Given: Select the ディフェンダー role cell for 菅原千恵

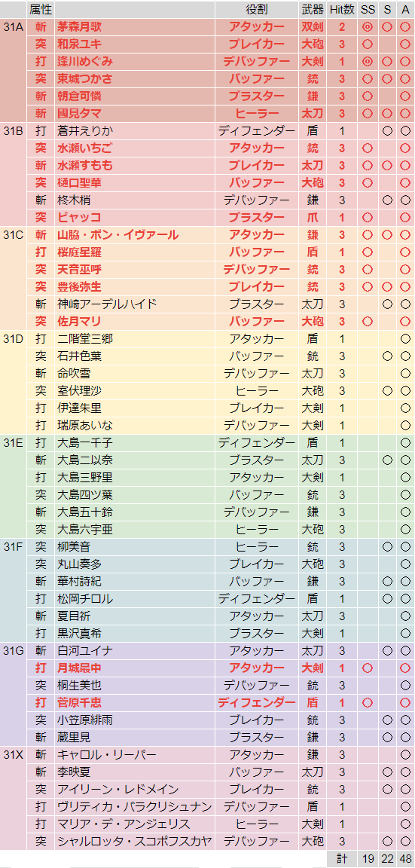Looking at the screenshot, I should coord(257,702).
